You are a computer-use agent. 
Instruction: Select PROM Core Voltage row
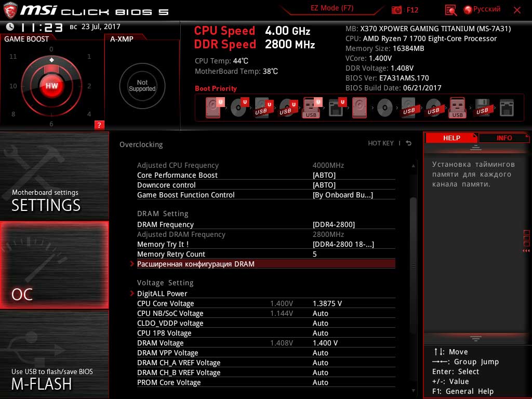tap(266, 382)
